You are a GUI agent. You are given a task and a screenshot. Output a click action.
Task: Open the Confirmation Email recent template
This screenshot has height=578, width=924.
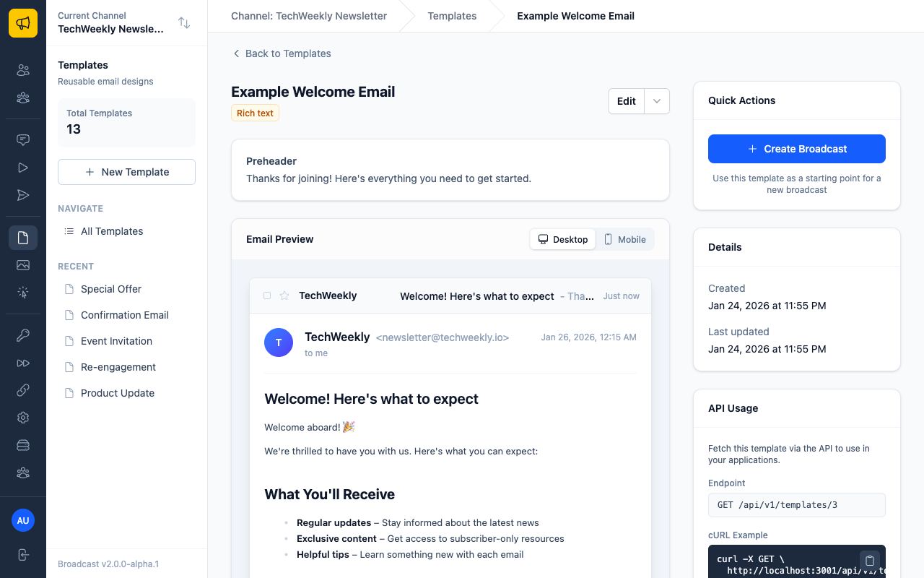point(126,315)
